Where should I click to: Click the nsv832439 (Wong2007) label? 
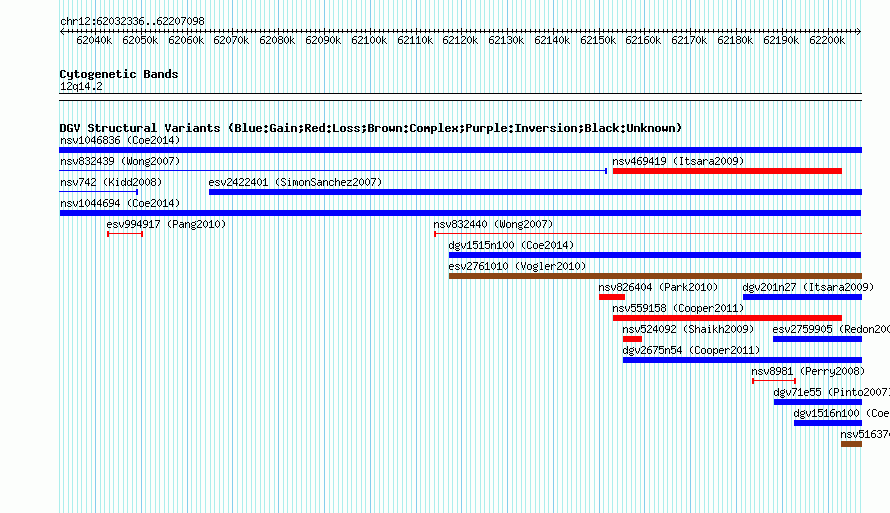click(x=120, y=161)
